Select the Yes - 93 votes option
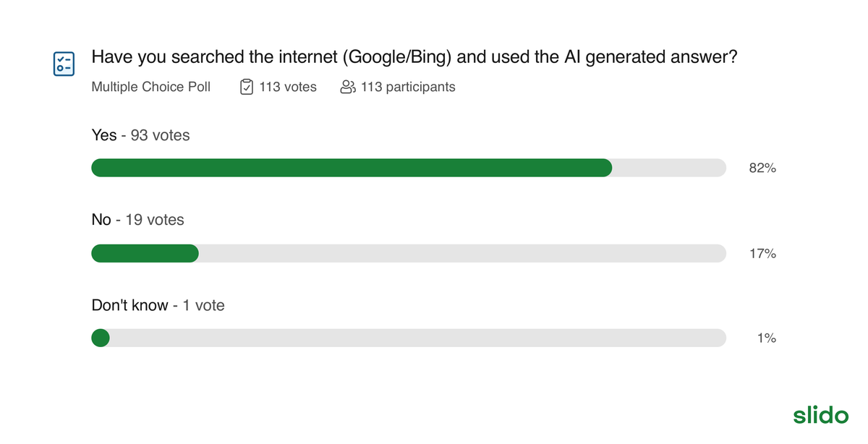The width and height of the screenshot is (868, 444). click(140, 135)
